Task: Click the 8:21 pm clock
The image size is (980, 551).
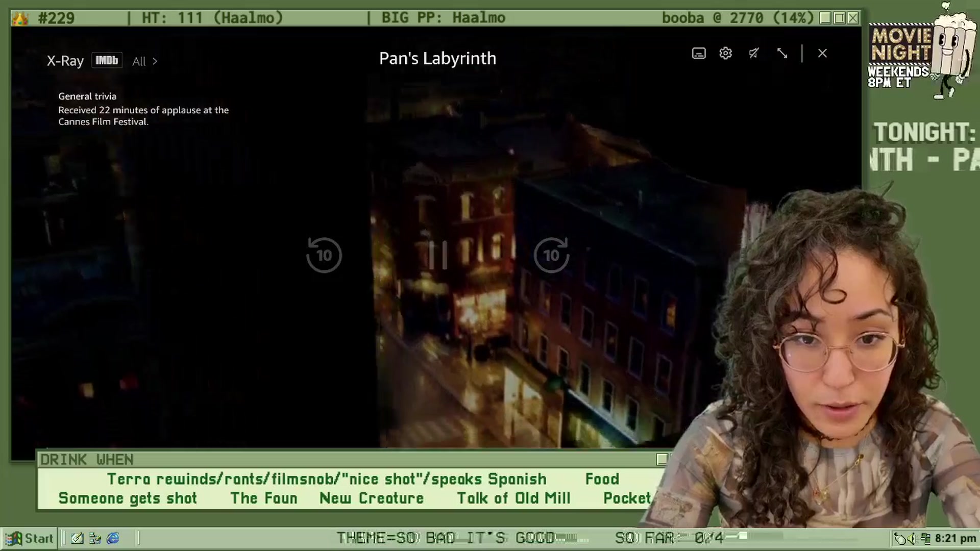Action: [x=955, y=539]
